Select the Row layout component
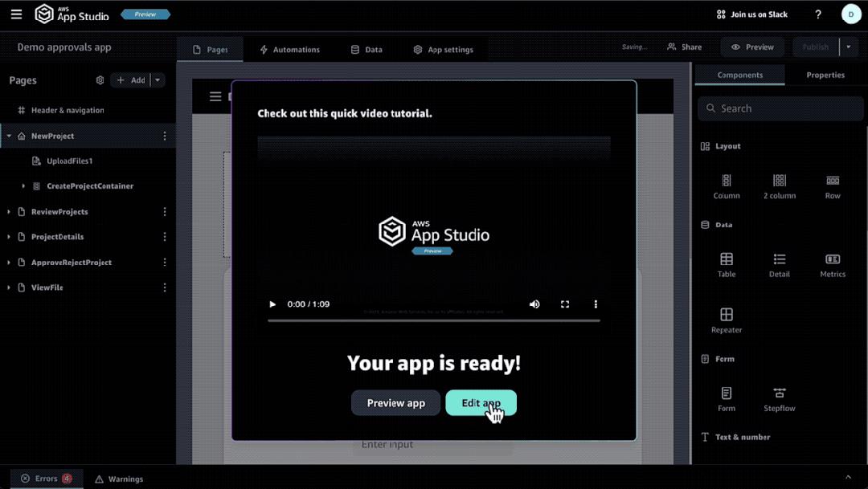 tap(833, 186)
